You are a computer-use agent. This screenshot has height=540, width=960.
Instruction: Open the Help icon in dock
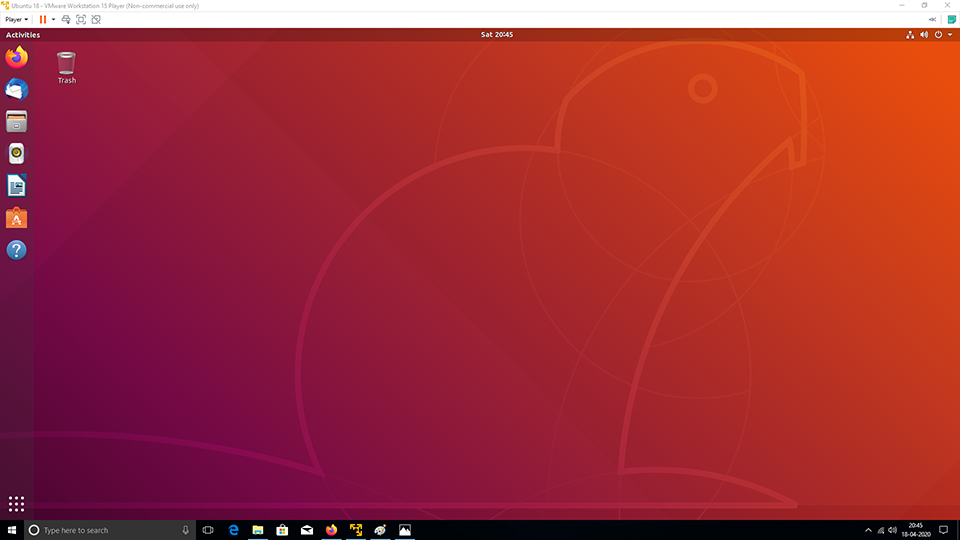click(17, 250)
